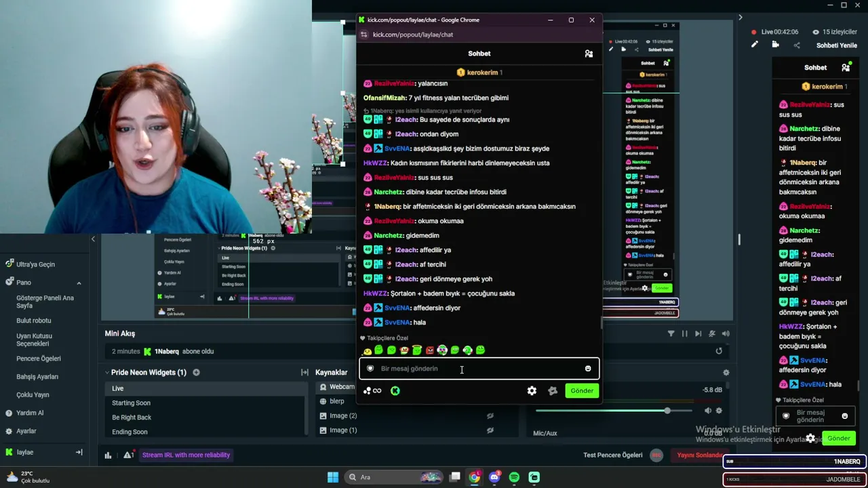Image resolution: width=868 pixels, height=488 pixels.
Task: Pause the Mini Akış alert queue
Action: pyautogui.click(x=684, y=333)
